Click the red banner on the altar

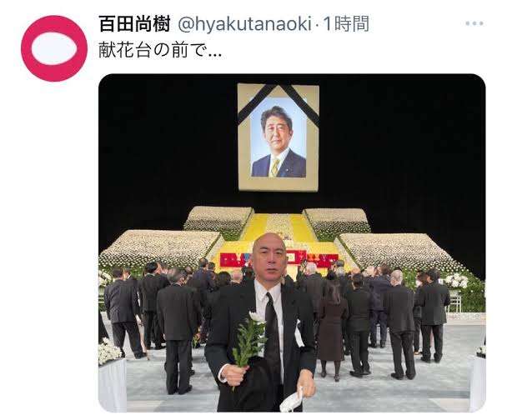pos(279,260)
